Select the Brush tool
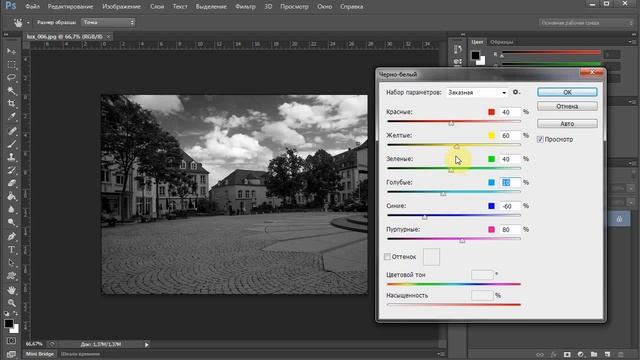640x360 pixels. 11,144
